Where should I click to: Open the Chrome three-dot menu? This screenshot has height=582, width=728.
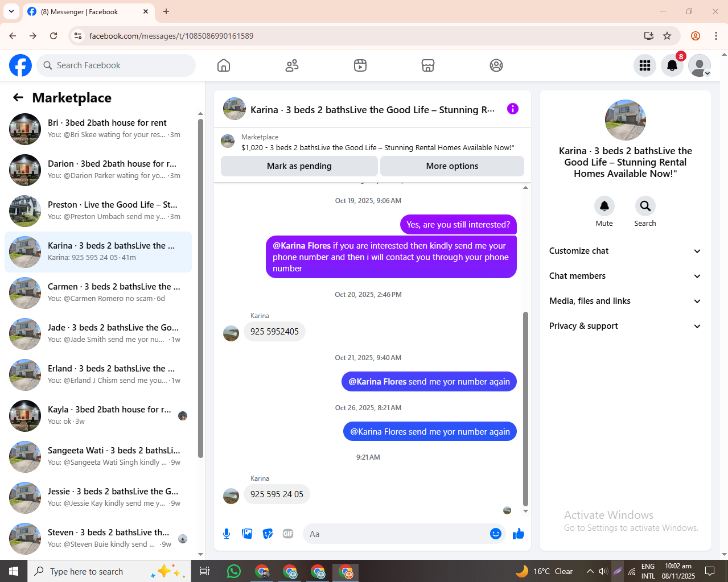pos(716,36)
